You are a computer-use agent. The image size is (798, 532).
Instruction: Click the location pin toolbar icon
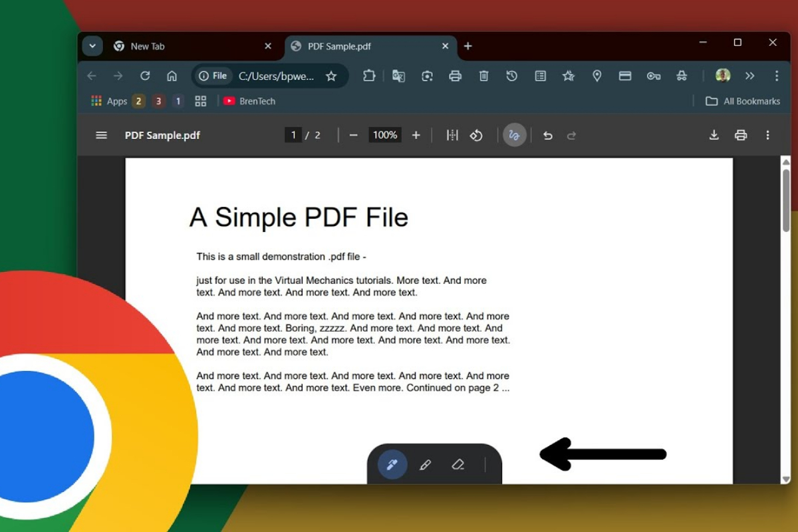(597, 76)
